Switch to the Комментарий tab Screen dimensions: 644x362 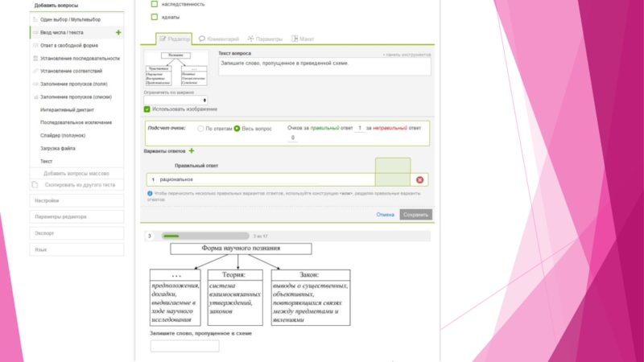click(x=219, y=39)
